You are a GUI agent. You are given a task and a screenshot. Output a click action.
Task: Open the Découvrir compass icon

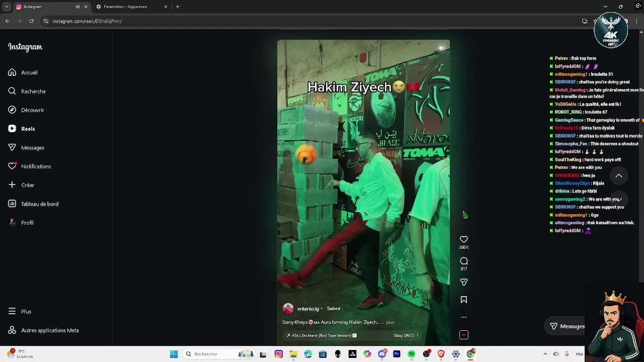coord(12,110)
